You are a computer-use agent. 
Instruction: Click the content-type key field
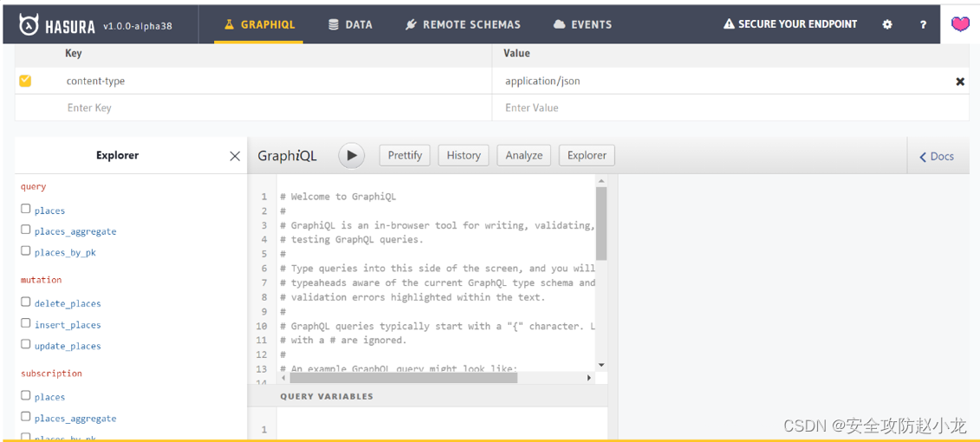[275, 81]
